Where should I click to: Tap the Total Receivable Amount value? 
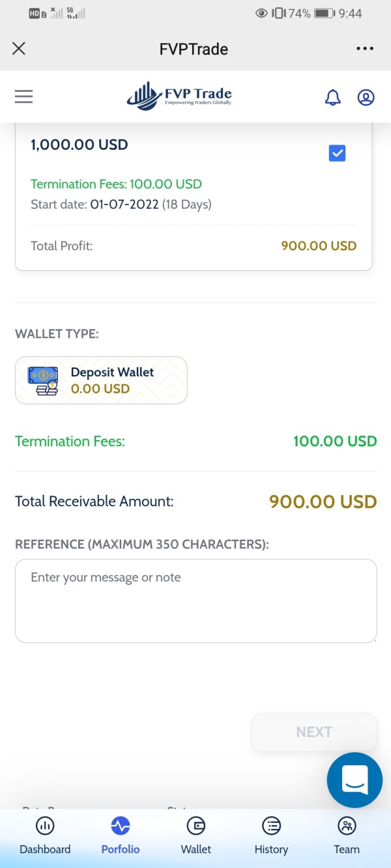click(x=323, y=501)
